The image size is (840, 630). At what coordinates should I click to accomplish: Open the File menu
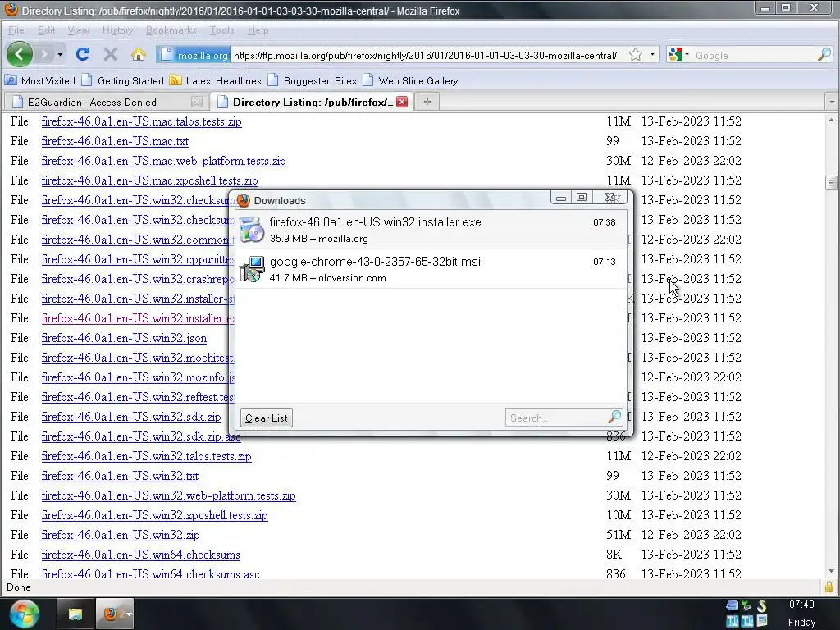coord(16,30)
